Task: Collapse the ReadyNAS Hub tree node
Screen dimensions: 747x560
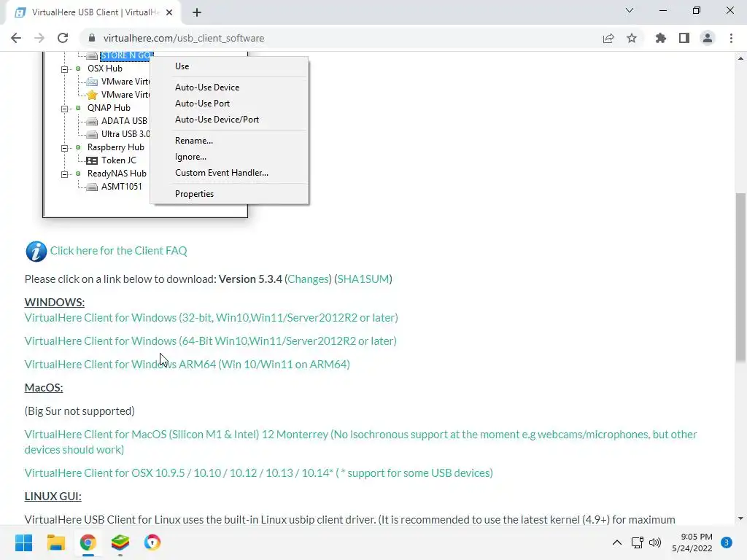Action: 64,174
